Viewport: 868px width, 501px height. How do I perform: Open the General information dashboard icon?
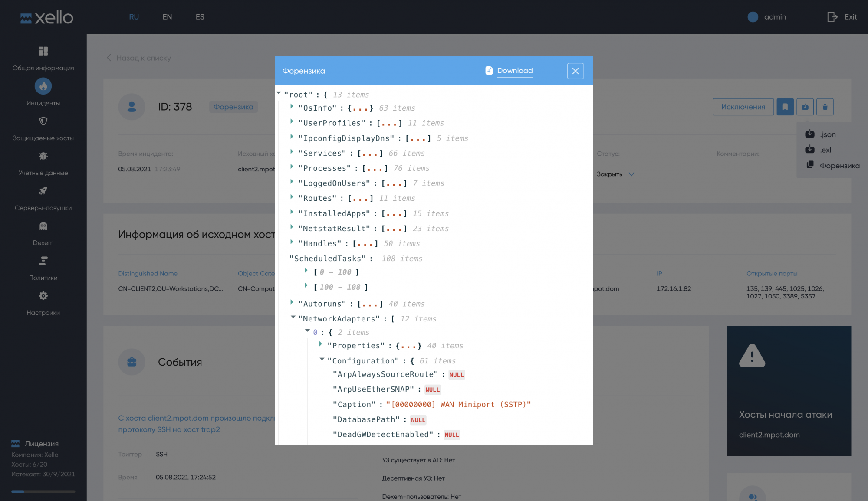(x=43, y=51)
